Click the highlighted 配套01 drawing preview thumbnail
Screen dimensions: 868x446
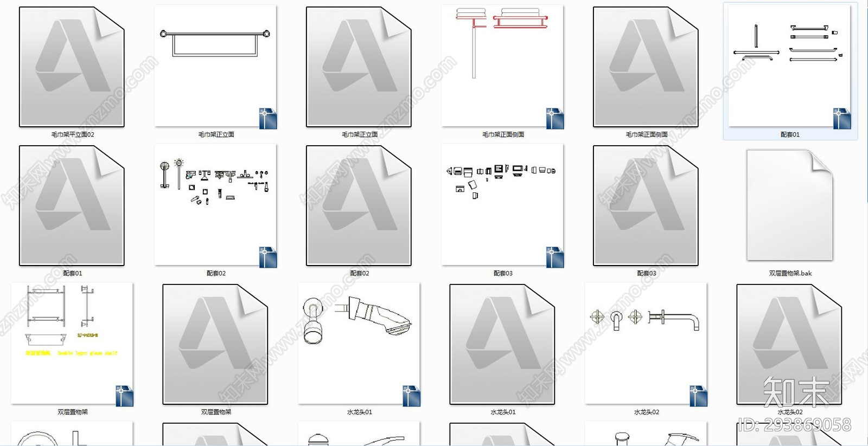click(789, 66)
